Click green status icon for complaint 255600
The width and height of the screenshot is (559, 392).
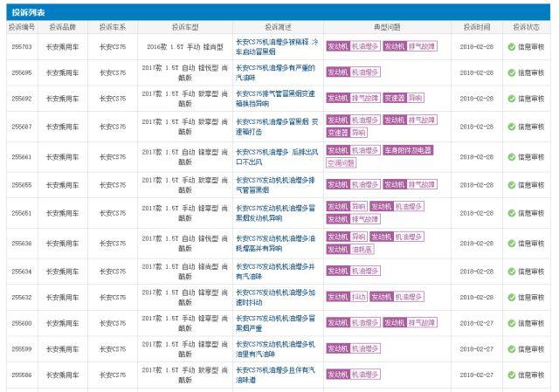(513, 323)
